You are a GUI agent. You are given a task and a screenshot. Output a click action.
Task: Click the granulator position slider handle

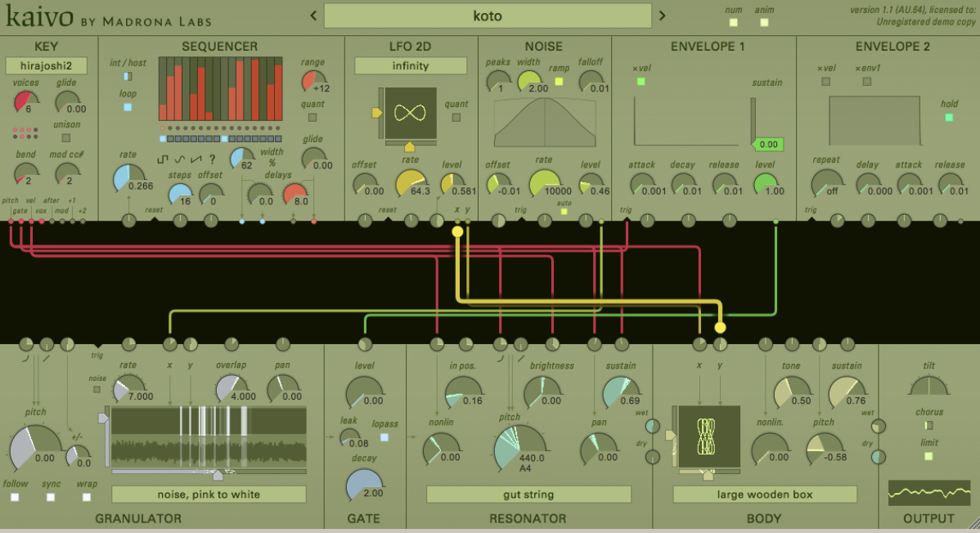[x=218, y=476]
